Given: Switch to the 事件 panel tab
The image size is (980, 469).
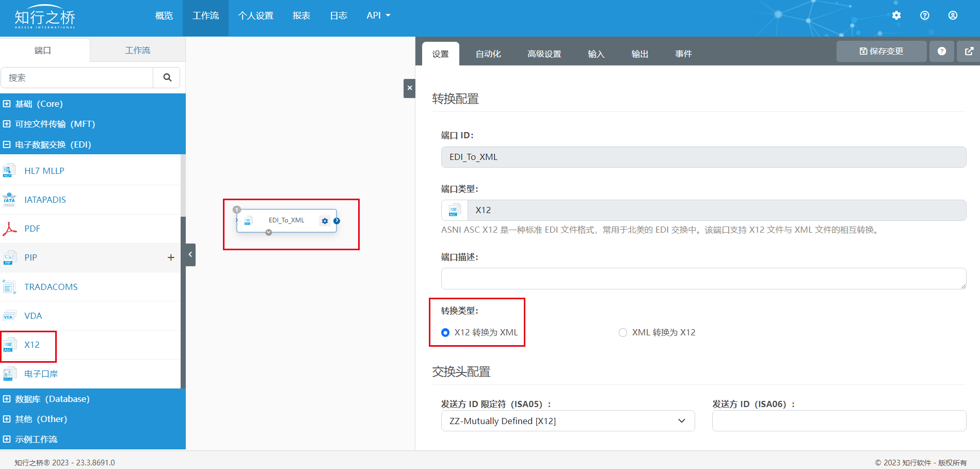Looking at the screenshot, I should point(683,54).
